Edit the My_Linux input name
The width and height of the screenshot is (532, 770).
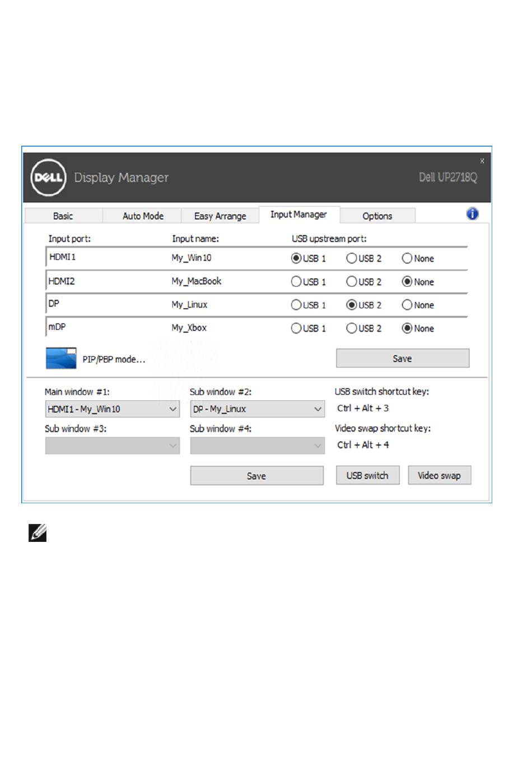pos(189,305)
